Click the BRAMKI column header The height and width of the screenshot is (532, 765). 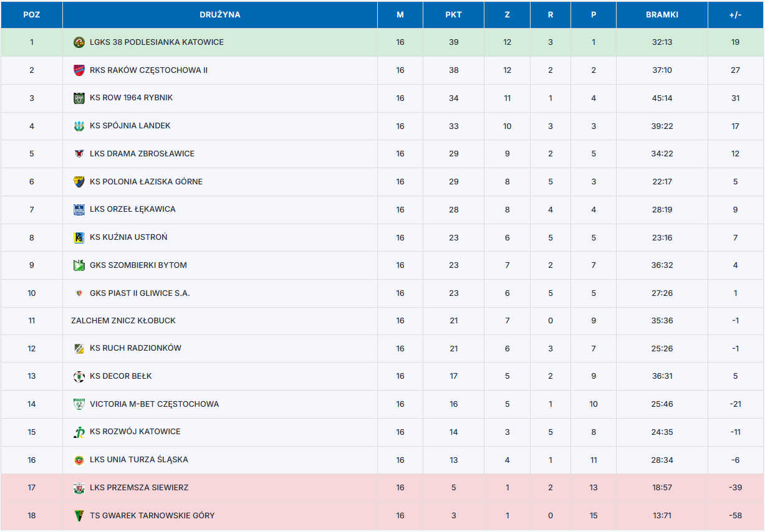(x=662, y=15)
